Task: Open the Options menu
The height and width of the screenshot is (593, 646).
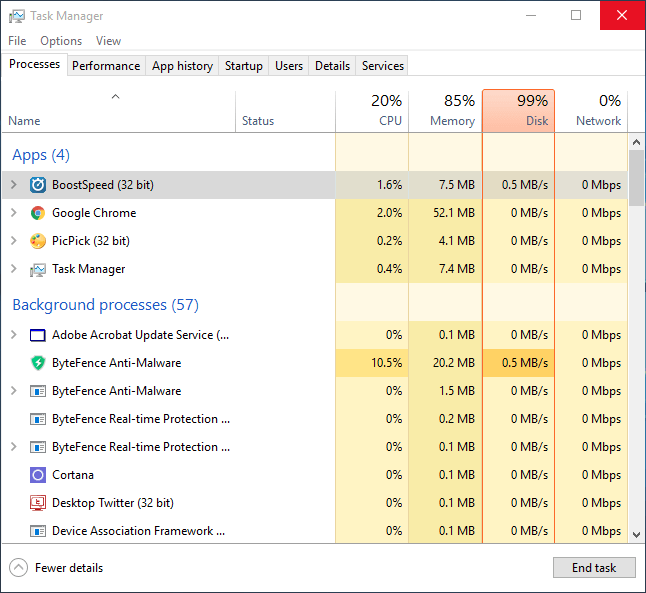Action: tap(61, 41)
